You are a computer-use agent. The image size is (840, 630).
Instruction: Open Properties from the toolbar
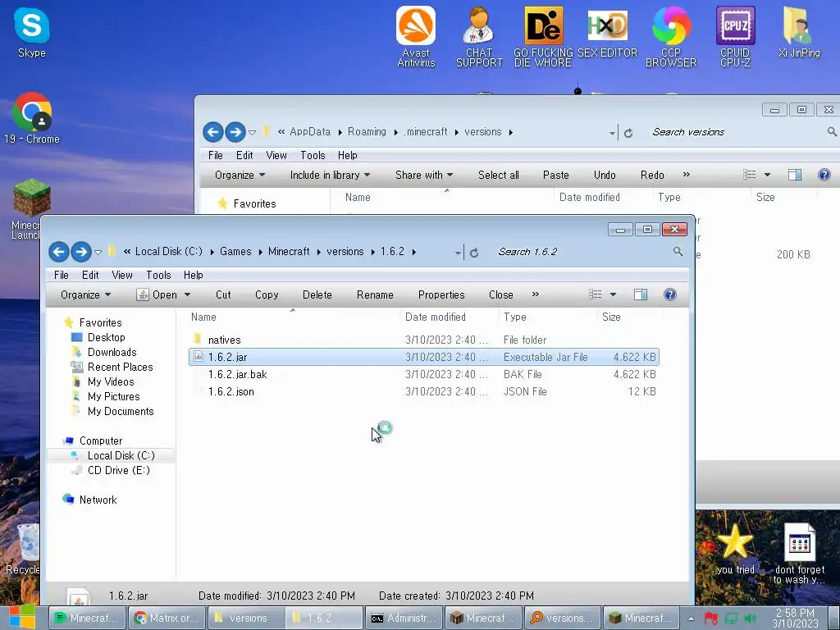click(x=441, y=294)
